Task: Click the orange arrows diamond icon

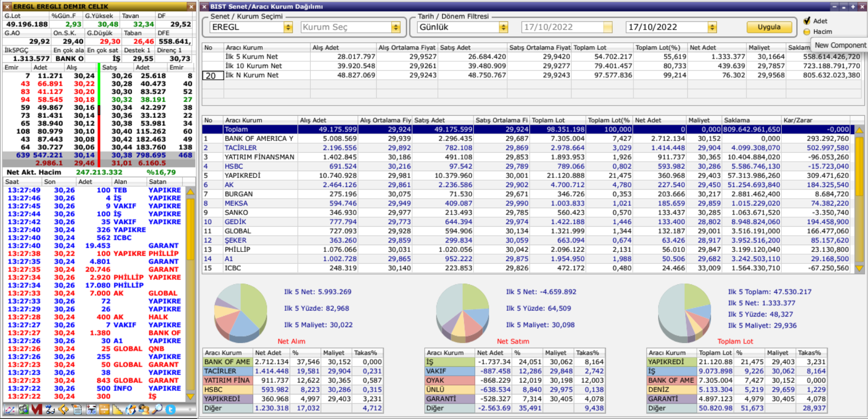Action: pos(63,409)
